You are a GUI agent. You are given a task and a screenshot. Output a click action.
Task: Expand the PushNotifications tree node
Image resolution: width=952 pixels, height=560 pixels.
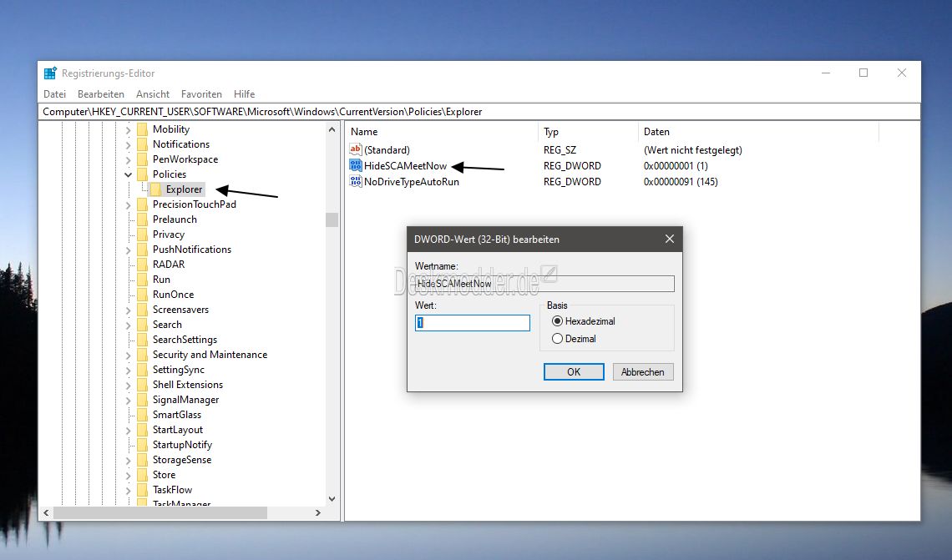[x=128, y=250]
